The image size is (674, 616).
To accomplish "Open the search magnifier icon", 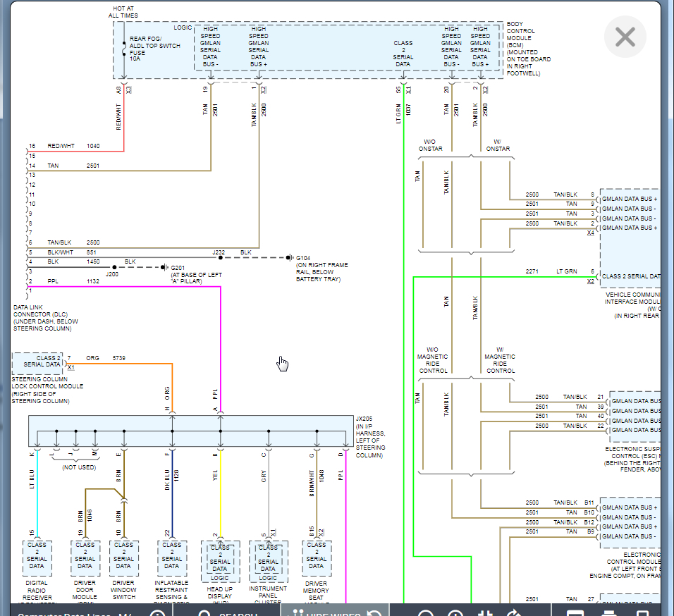I will point(204,612).
